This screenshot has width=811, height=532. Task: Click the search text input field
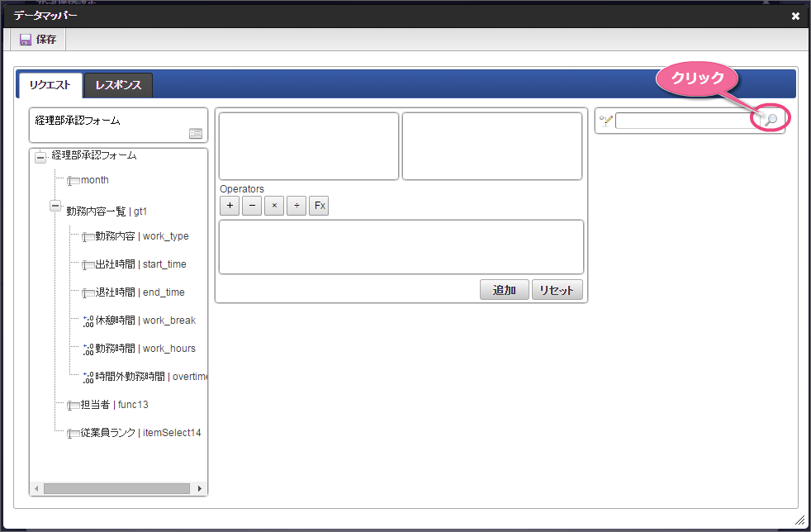688,121
